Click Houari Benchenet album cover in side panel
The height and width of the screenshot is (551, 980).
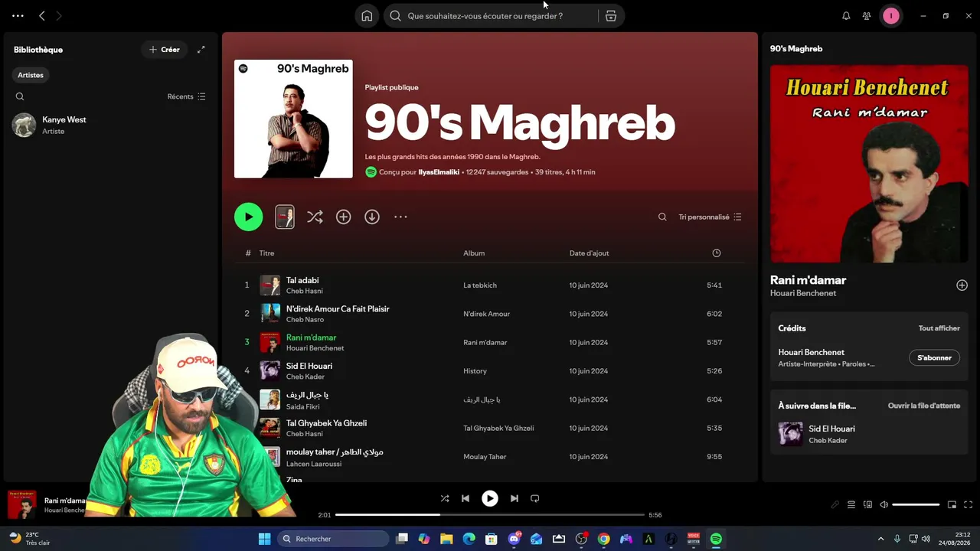point(869,164)
